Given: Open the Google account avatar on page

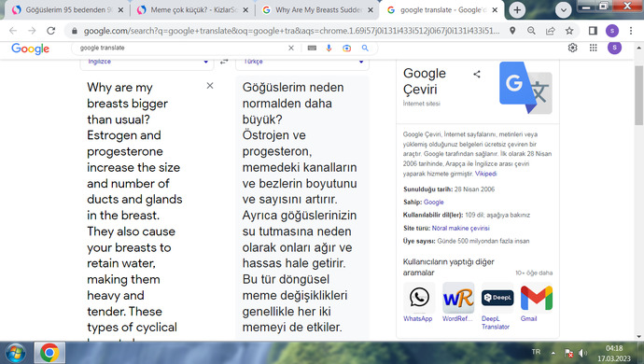Looking at the screenshot, I should [614, 48].
